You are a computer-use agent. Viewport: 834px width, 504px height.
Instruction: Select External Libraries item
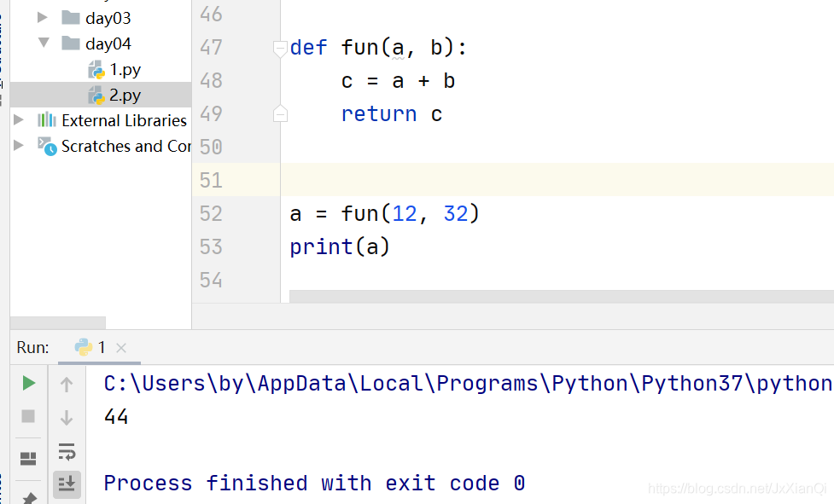124,120
